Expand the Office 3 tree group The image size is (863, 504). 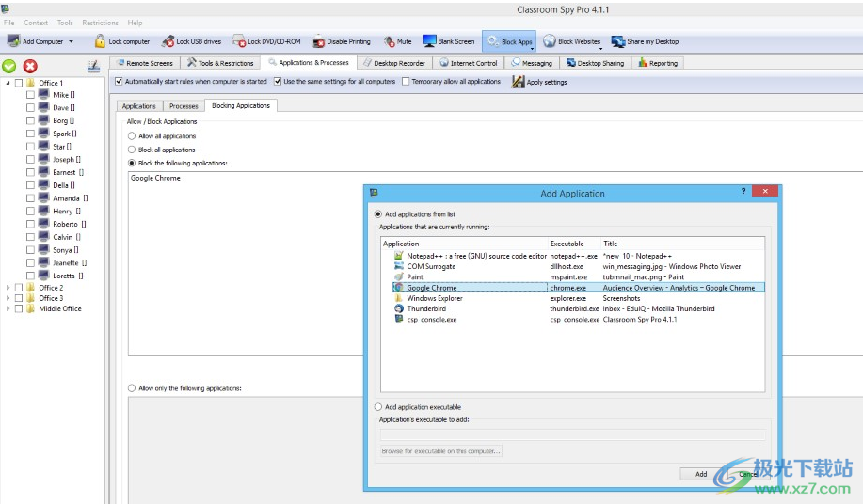(x=8, y=298)
